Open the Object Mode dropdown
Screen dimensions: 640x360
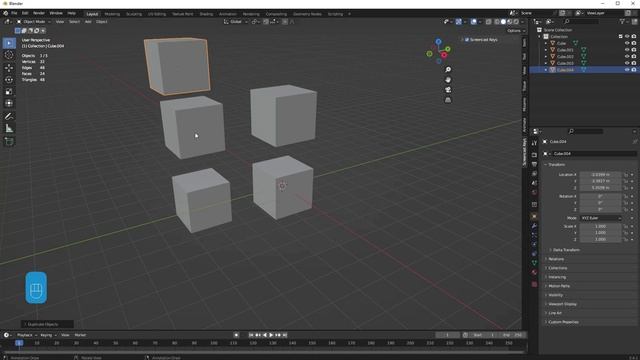point(33,22)
